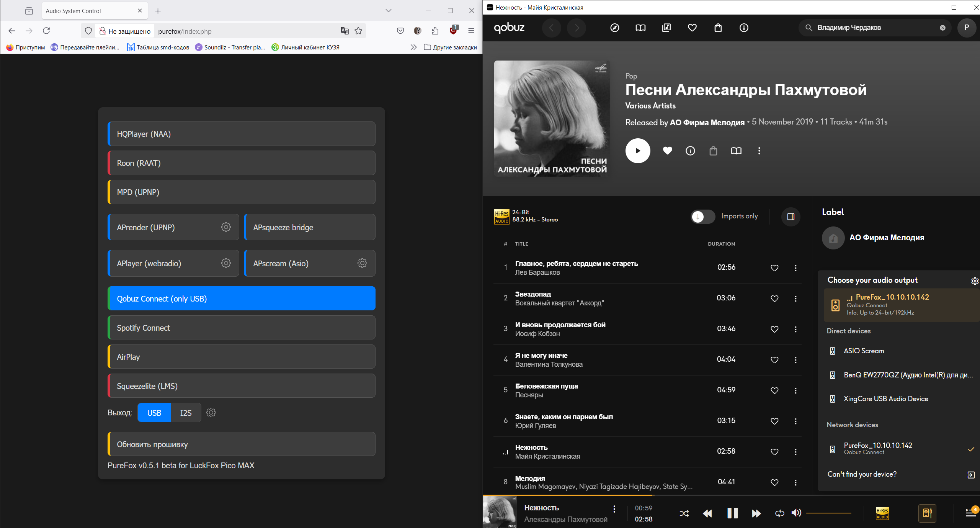Click Qobuz Connect (only USB) button
This screenshot has height=528, width=980.
point(242,298)
